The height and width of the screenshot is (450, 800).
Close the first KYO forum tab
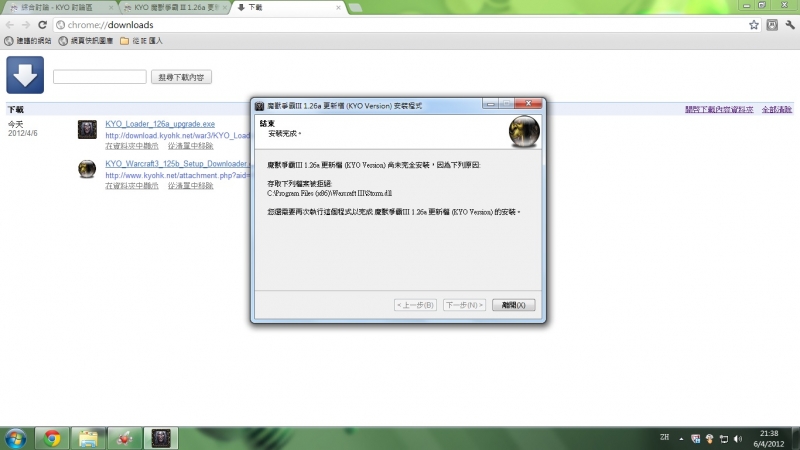111,8
